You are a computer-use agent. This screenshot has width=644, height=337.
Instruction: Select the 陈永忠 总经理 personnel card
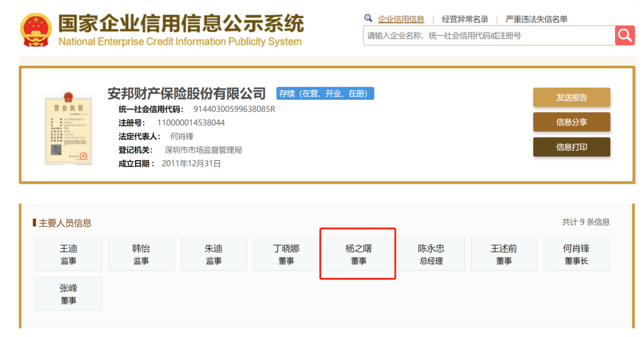coord(431,255)
